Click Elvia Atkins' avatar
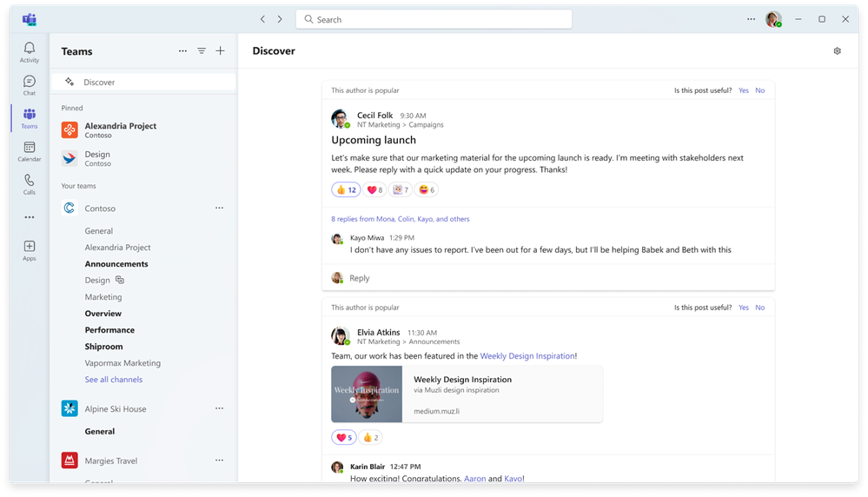This screenshot has height=497, width=868. pos(340,335)
